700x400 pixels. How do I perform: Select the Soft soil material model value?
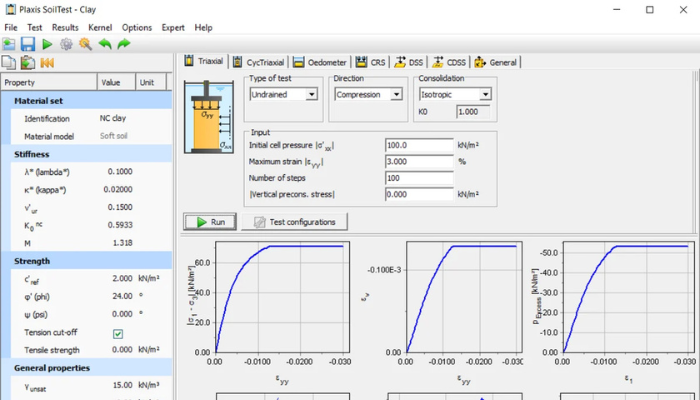click(113, 136)
